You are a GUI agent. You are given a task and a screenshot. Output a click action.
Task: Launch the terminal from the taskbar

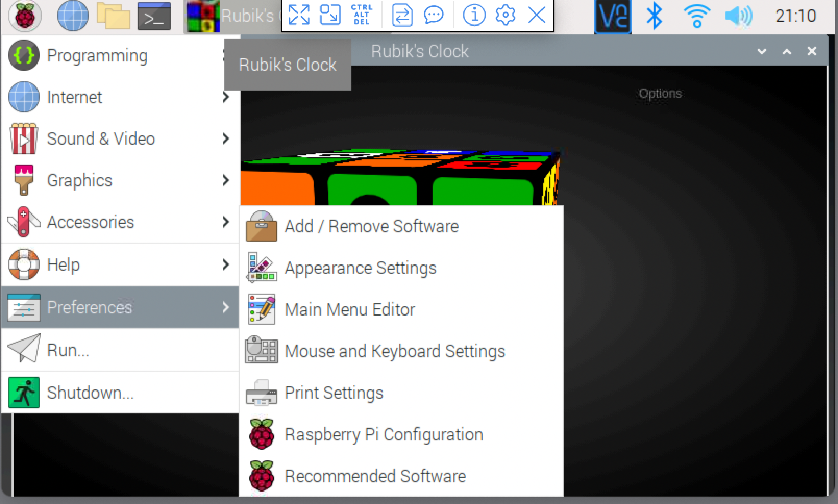[154, 16]
